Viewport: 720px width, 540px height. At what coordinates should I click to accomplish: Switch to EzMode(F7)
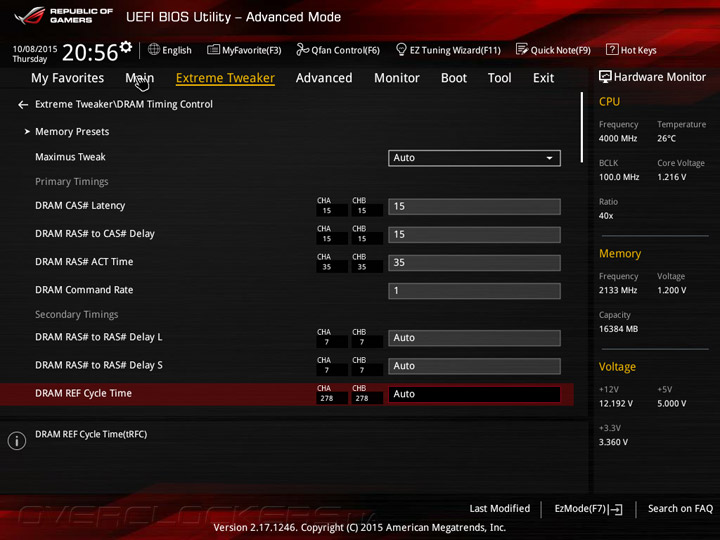pos(580,509)
